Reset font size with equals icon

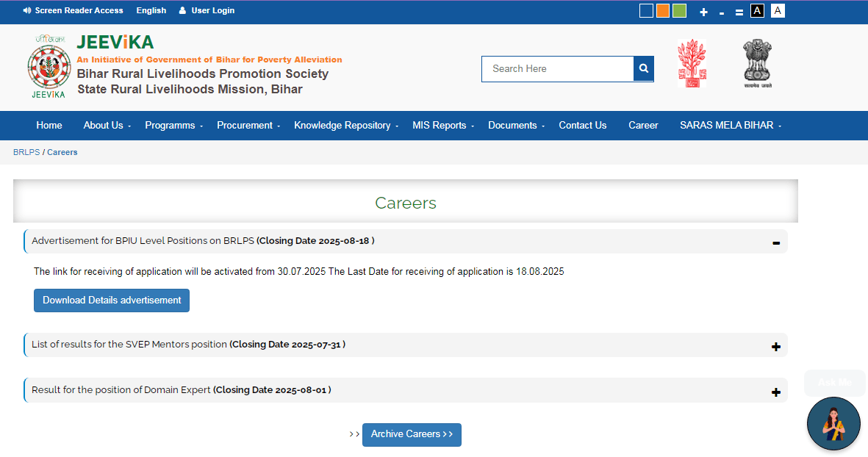point(739,12)
